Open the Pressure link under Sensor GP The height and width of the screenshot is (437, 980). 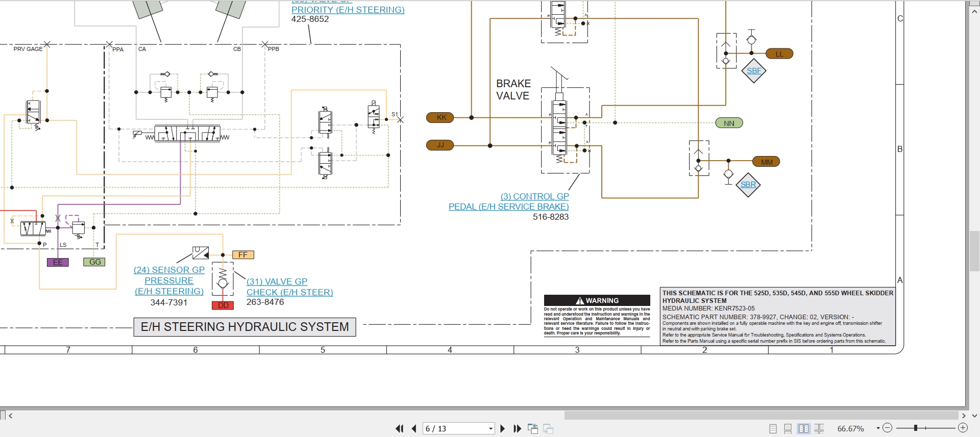(169, 280)
